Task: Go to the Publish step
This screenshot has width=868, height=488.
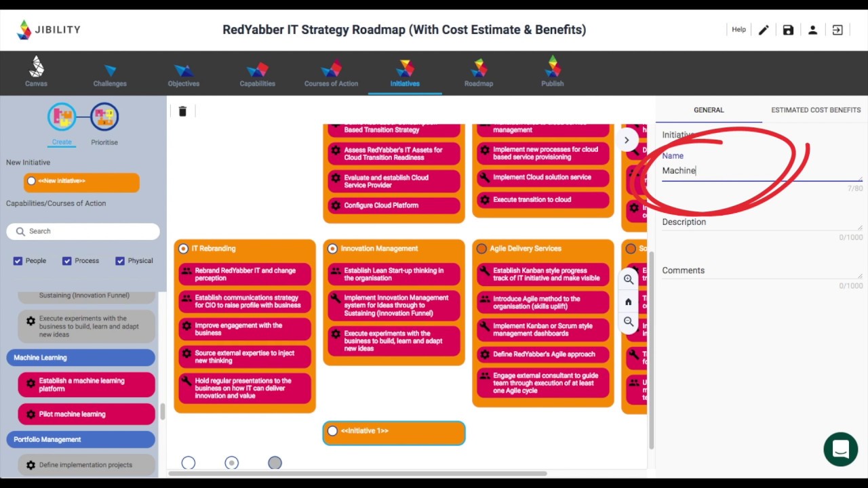Action: [553, 72]
